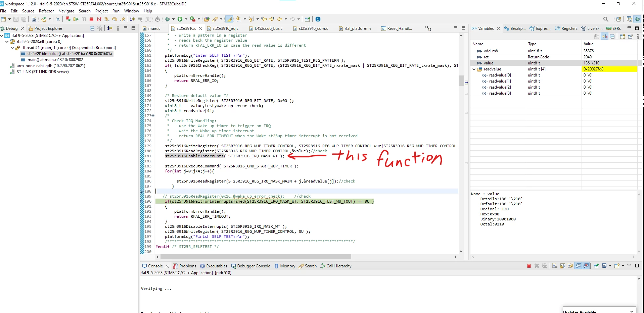Switch to the C/C++ perspective icon
Screen dimensions: 644x313
tap(629, 19)
